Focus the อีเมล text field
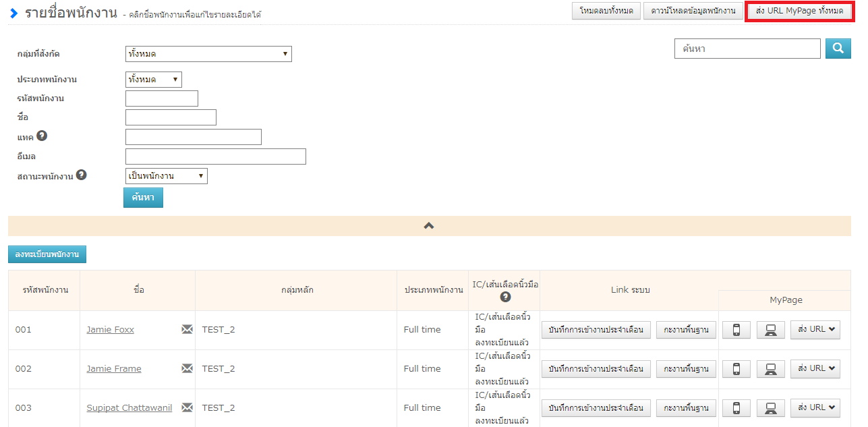 (216, 156)
